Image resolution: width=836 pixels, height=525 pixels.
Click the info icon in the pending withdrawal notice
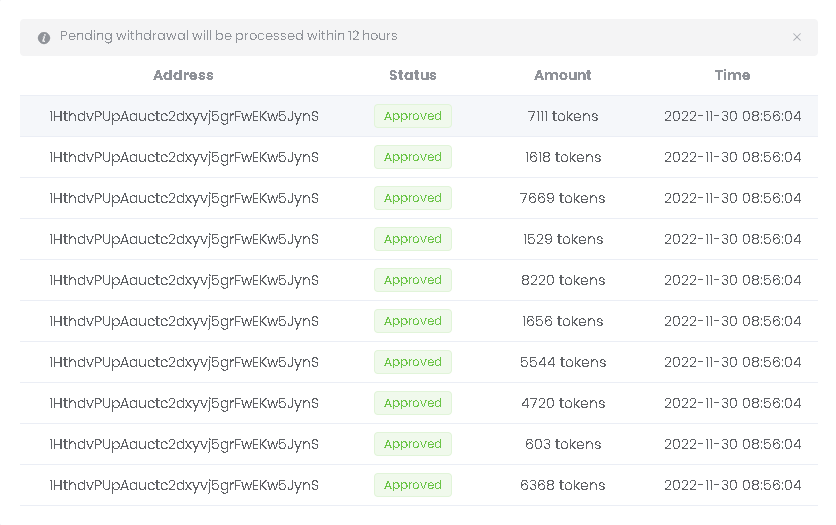tap(44, 38)
